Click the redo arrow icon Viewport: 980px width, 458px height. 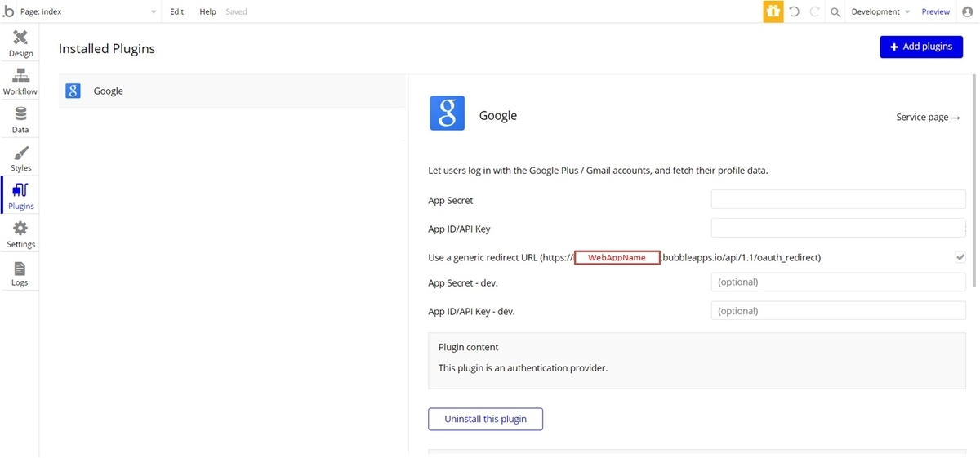pyautogui.click(x=814, y=11)
